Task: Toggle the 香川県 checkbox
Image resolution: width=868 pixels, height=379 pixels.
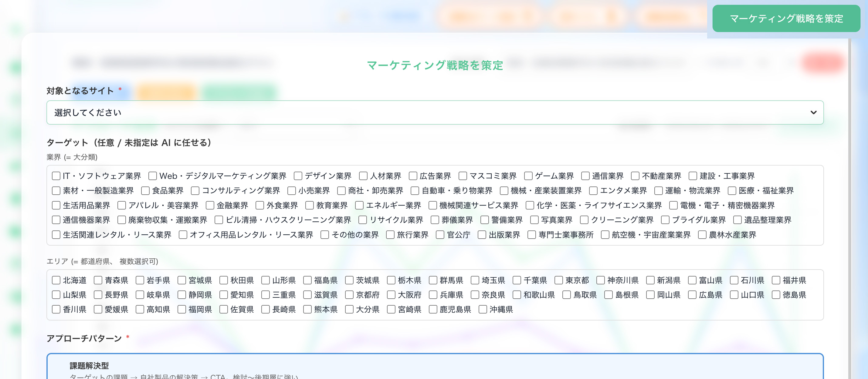Action: pos(56,309)
